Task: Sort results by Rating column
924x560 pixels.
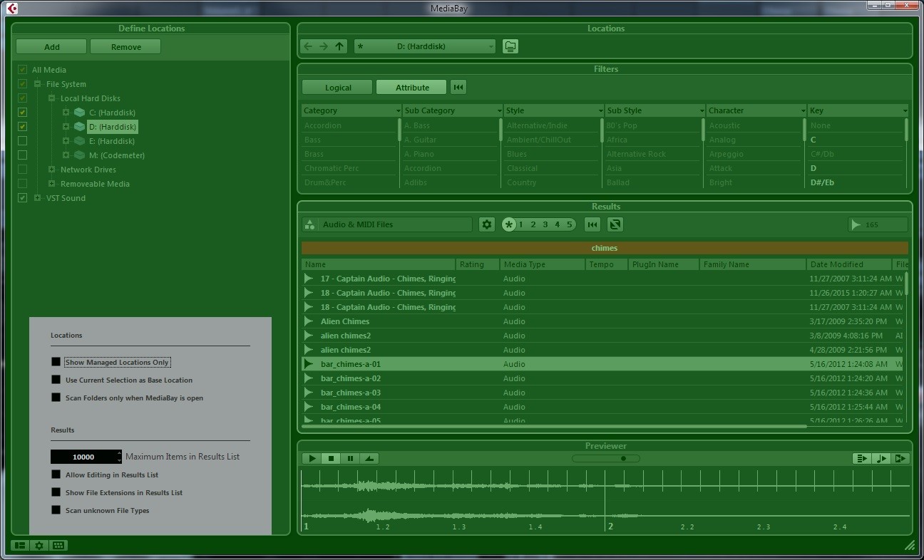Action: click(478, 264)
